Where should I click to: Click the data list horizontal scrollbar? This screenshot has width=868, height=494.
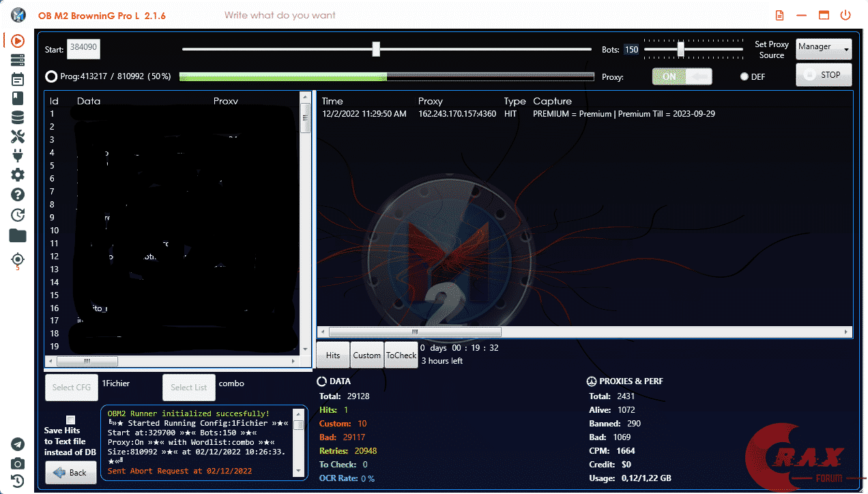(172, 361)
